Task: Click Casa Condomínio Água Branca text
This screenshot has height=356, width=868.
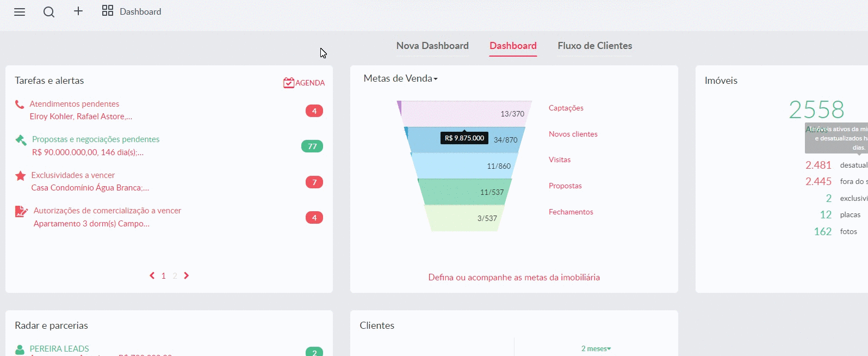Action: coord(90,188)
